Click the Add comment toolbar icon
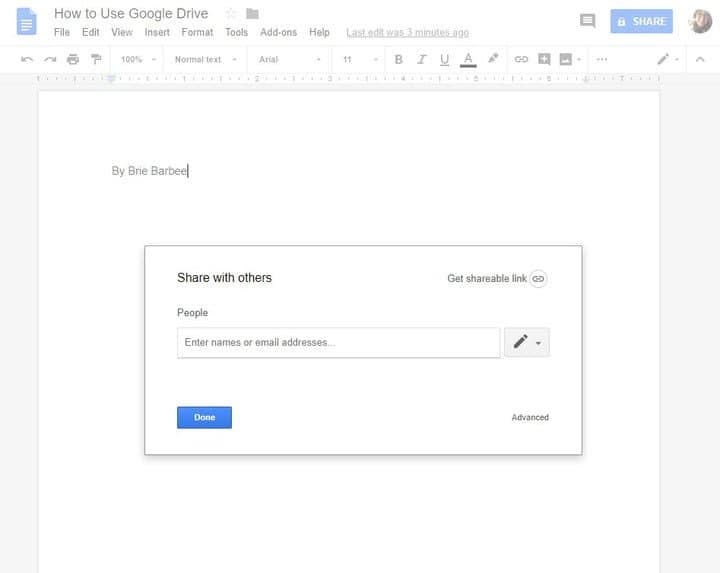Screen dimensions: 720x573 (544, 59)
